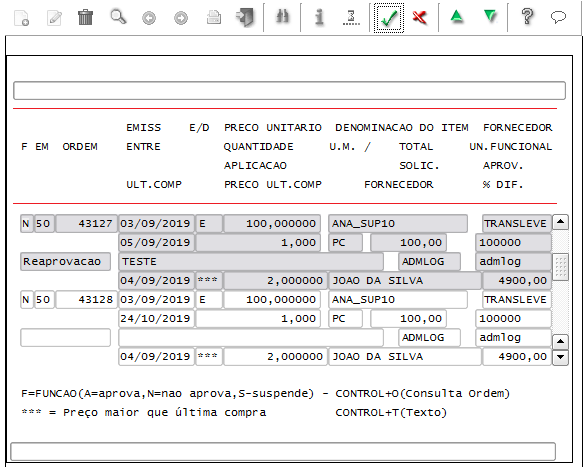This screenshot has width=584, height=467.
Task: Click scrollbar up arrow beside TRANSLEVE
Action: point(560,222)
